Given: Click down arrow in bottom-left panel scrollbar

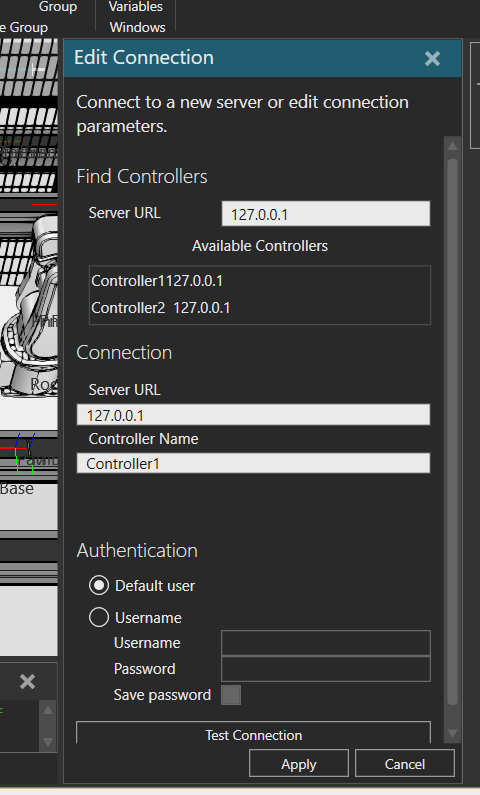Looking at the screenshot, I should pos(48,742).
